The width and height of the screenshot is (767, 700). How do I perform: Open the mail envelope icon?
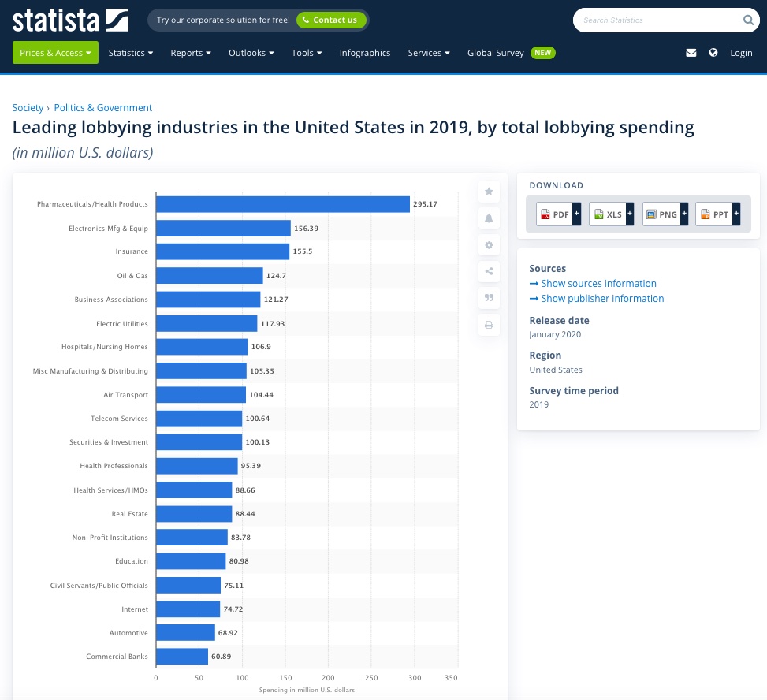(691, 53)
